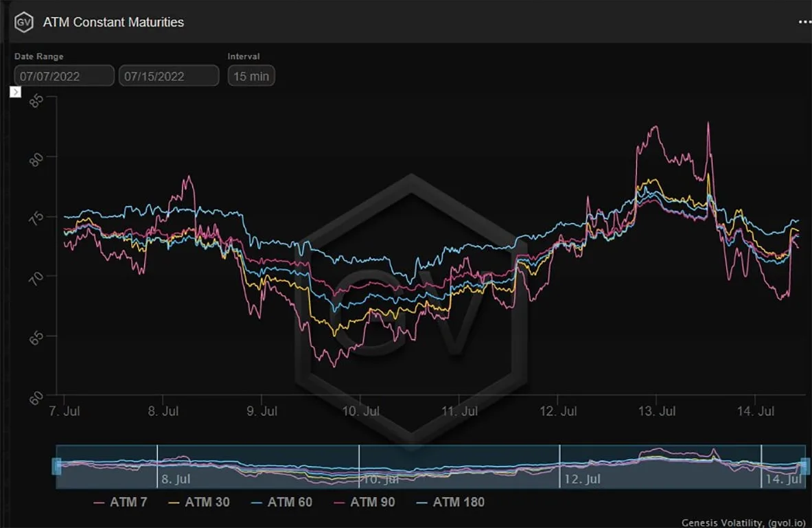Expand the side panel arrow button

[16, 92]
